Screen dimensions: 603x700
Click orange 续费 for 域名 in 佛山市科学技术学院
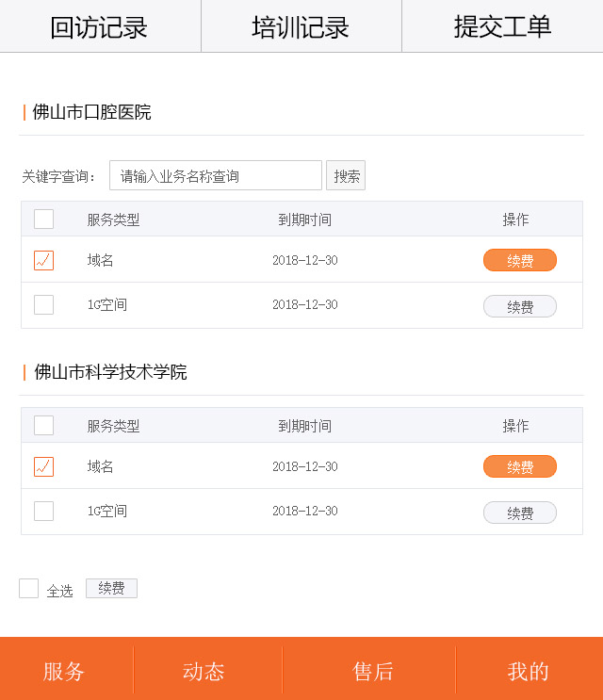coord(519,466)
